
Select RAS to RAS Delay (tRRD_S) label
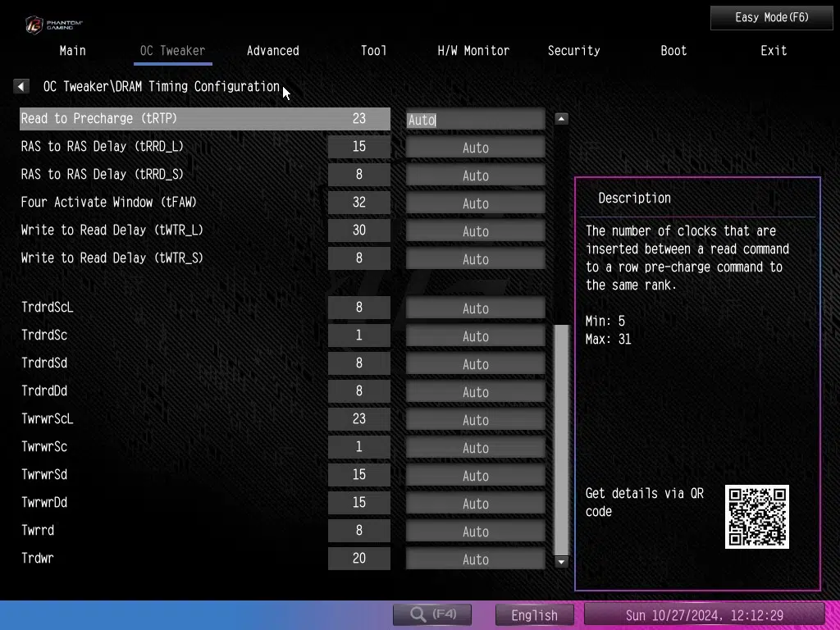point(103,174)
